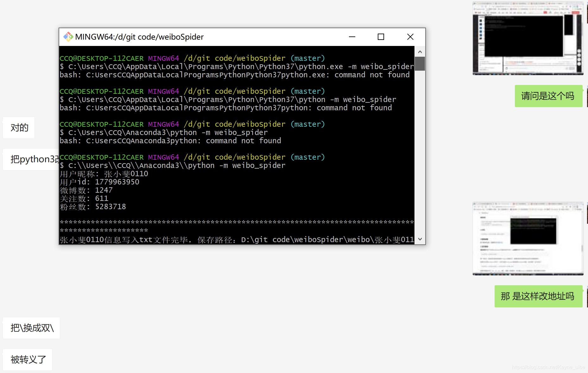Click the chat message starting with '把python3'

31,159
